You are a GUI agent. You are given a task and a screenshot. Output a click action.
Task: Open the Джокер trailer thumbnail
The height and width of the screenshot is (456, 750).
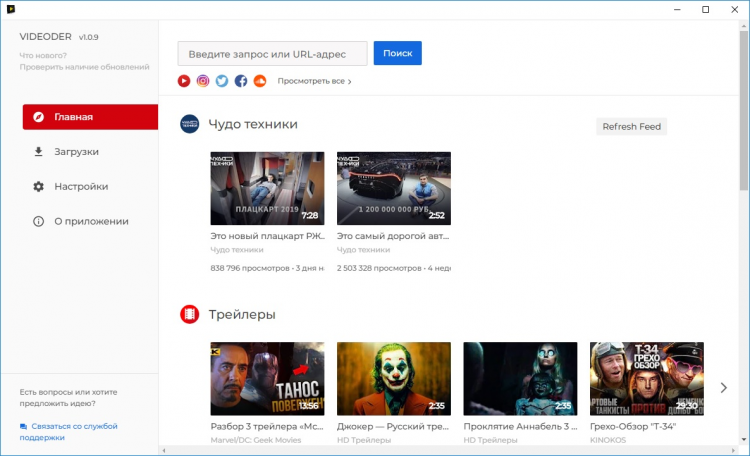(393, 378)
